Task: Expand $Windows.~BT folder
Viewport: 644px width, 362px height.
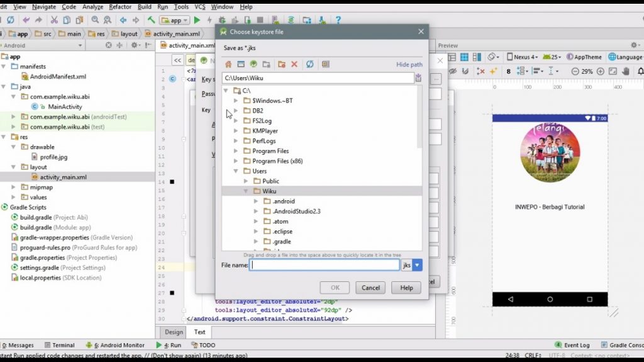Action: (236, 100)
